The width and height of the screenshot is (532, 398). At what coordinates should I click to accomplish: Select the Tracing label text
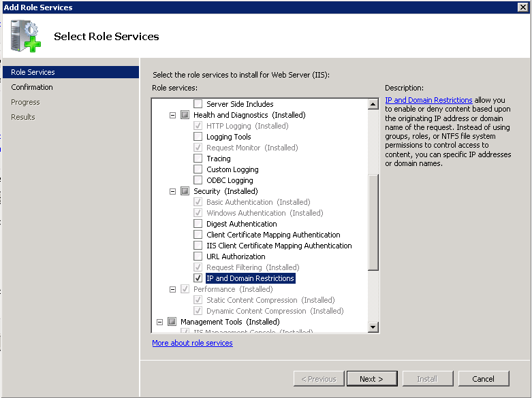[219, 159]
